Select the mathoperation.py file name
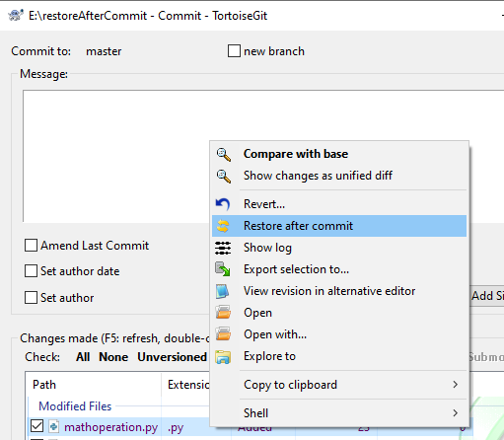504x440 pixels. (x=110, y=427)
